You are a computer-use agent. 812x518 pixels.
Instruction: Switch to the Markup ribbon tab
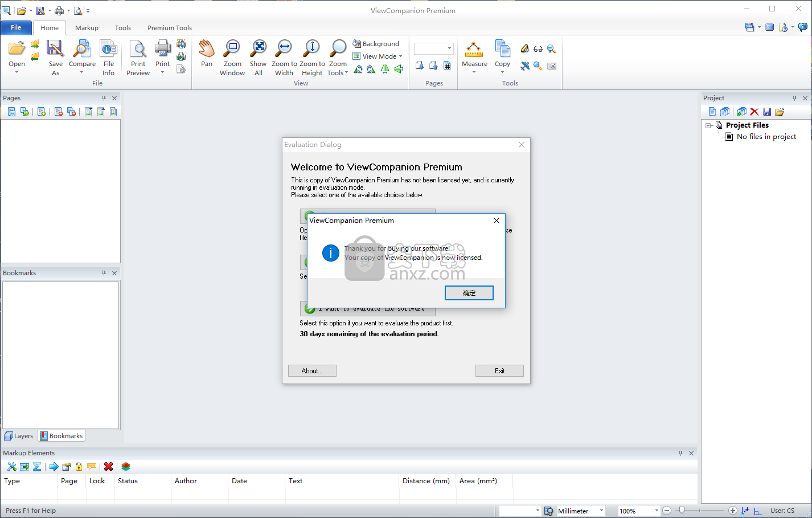coord(87,28)
